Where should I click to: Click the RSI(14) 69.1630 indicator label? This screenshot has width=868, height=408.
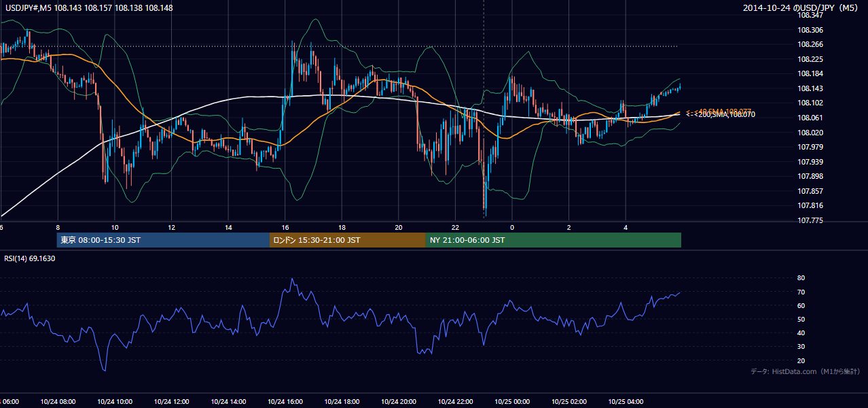click(30, 258)
